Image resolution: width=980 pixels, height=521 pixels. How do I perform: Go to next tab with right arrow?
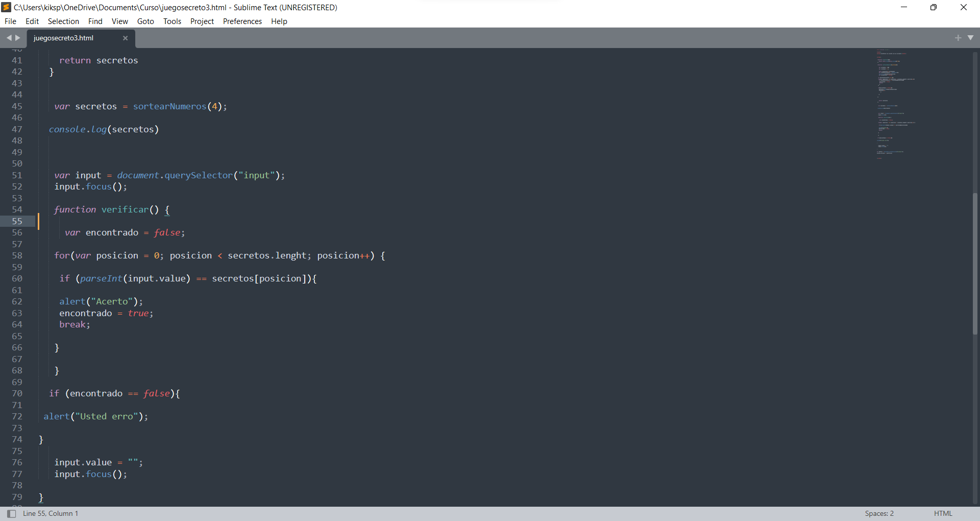[x=18, y=38]
